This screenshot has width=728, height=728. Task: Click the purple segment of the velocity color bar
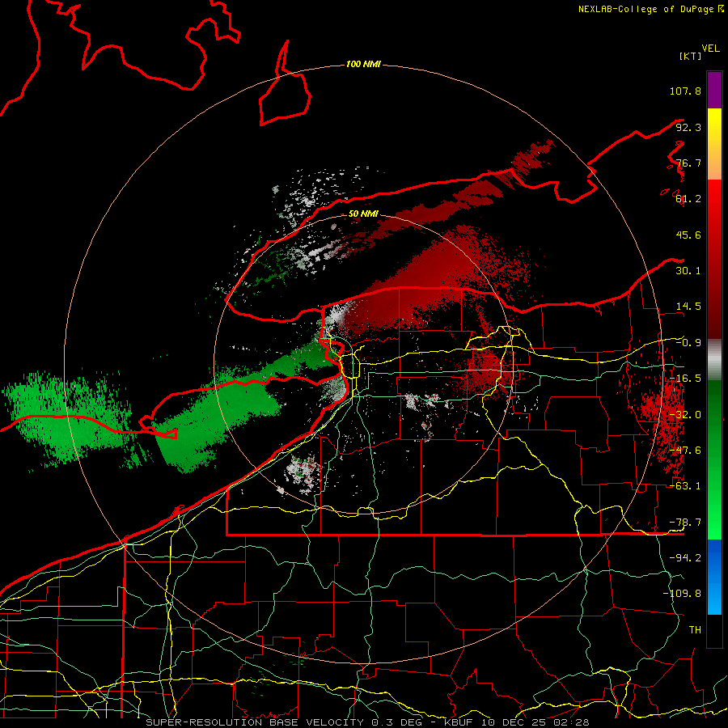click(714, 90)
